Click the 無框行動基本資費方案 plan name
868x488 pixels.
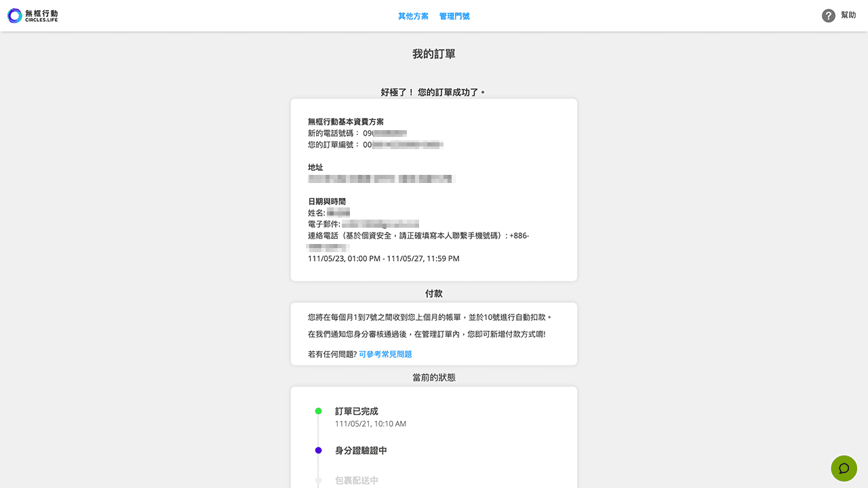click(x=346, y=121)
